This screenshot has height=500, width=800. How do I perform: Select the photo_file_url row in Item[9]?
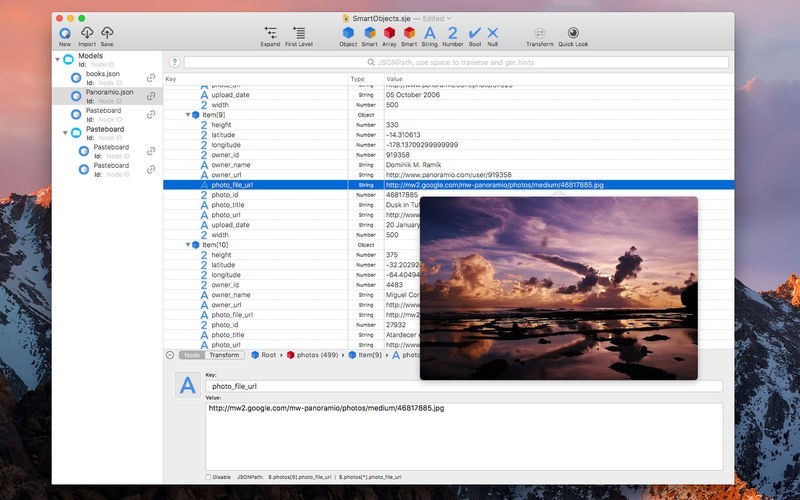click(448, 185)
